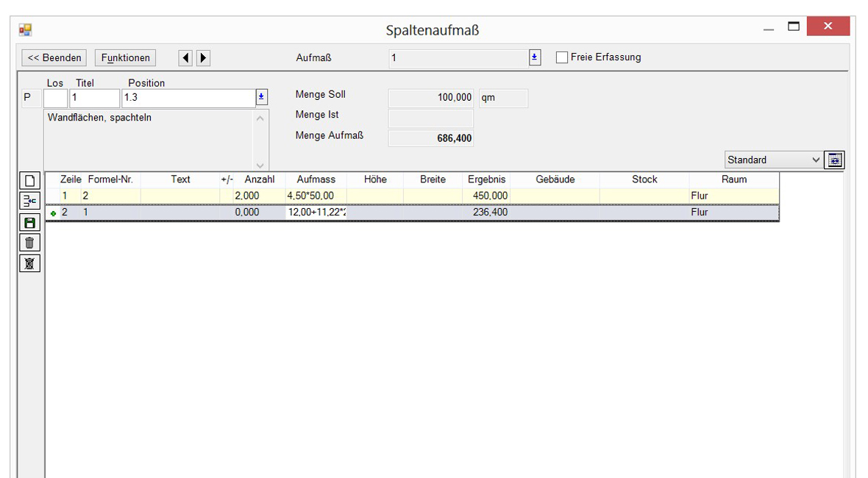The image size is (868, 478).
Task: Click the crossed-out trash delete-all icon
Action: coord(29,263)
